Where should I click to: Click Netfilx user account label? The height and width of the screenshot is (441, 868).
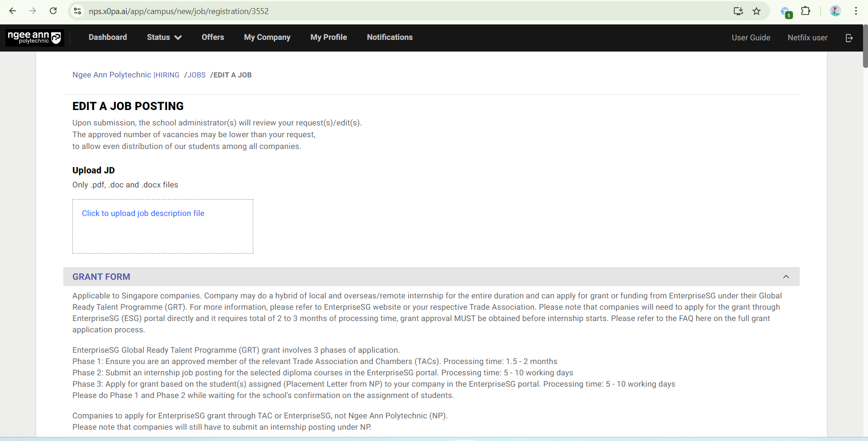tap(808, 38)
